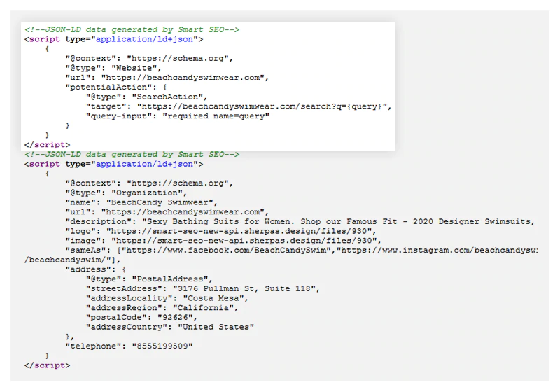Image resolution: width=560 pixels, height=392 pixels.
Task: Select the "Website" type value
Action: pos(138,68)
